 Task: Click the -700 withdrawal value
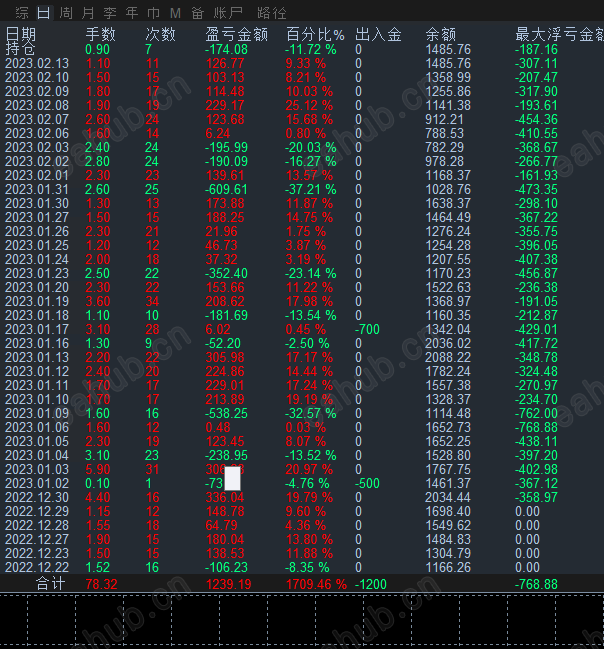coord(367,329)
